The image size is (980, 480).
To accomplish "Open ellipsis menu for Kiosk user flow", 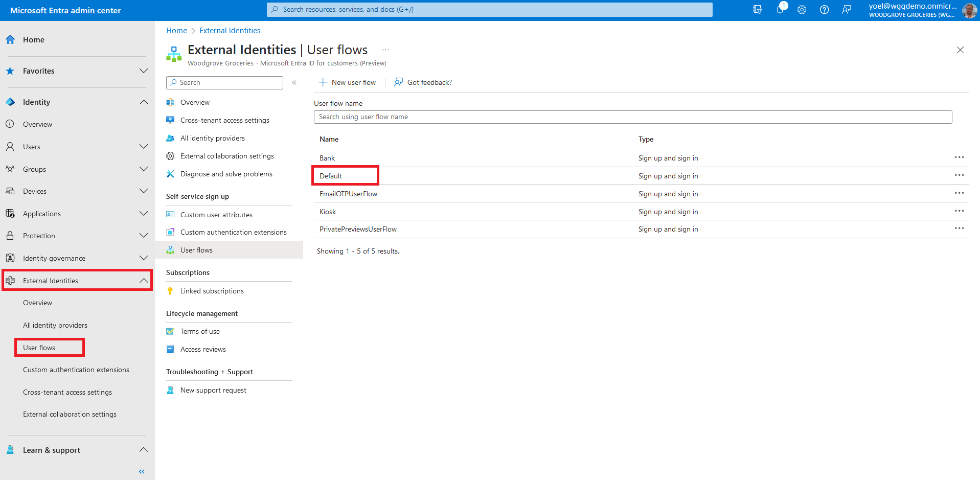I will click(959, 211).
